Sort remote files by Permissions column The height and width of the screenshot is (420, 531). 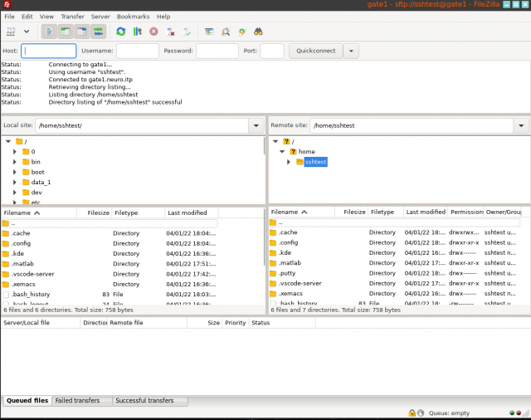(x=465, y=212)
